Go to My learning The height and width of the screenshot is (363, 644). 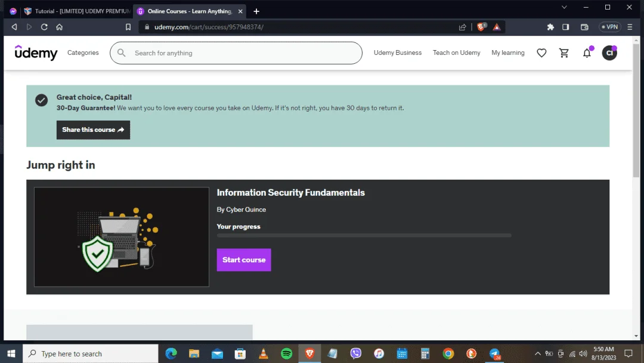[507, 53]
